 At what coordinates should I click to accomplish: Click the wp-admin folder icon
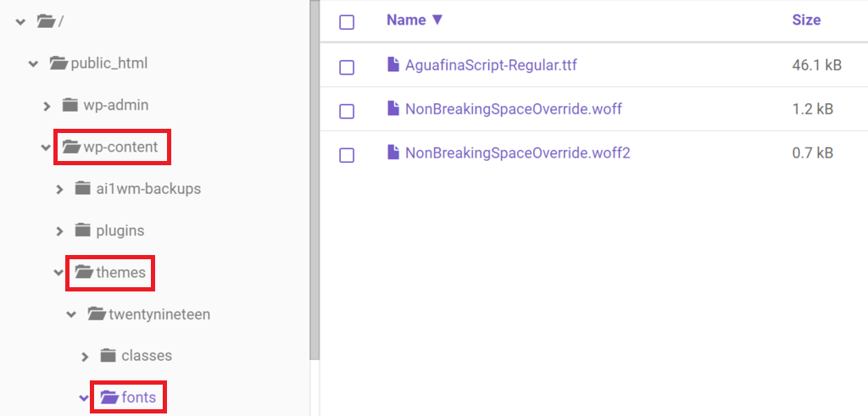70,104
